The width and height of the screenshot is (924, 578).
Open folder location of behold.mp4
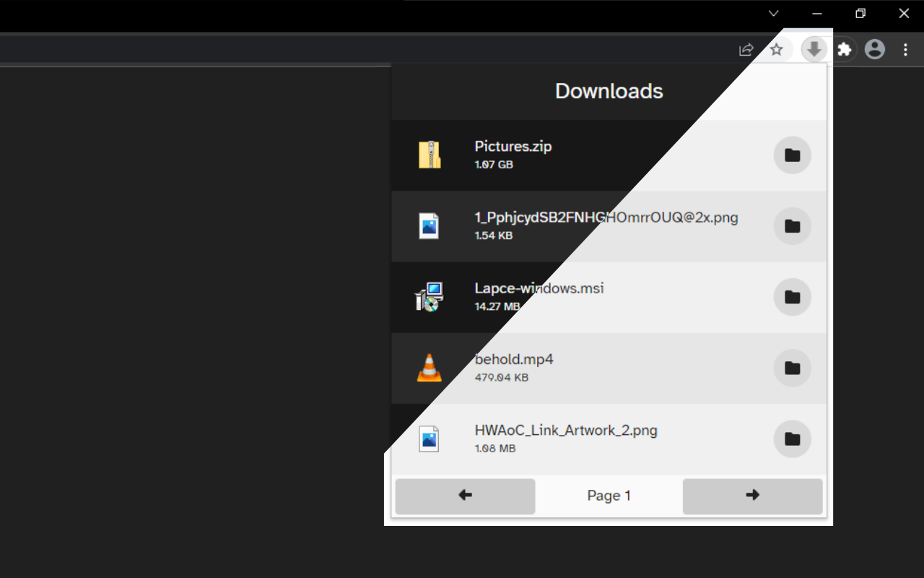pyautogui.click(x=792, y=368)
